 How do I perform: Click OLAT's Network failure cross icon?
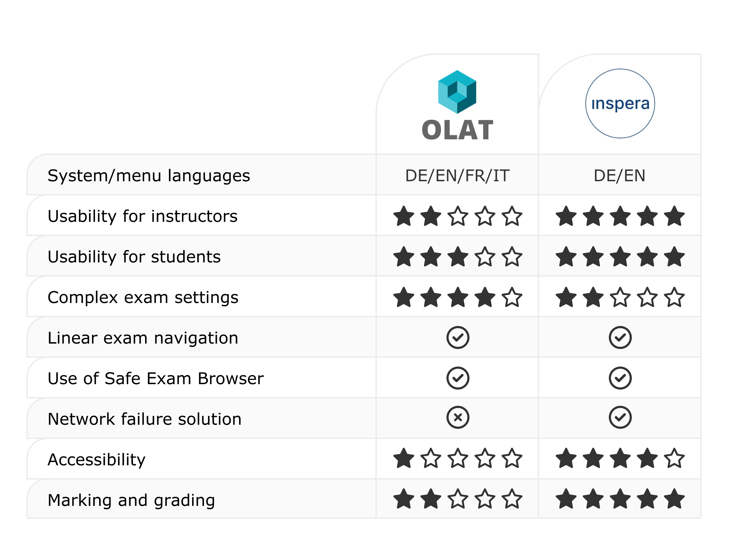(x=458, y=418)
